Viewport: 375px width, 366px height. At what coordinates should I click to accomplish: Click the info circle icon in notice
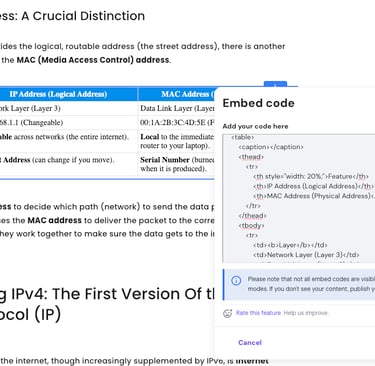coord(236,281)
